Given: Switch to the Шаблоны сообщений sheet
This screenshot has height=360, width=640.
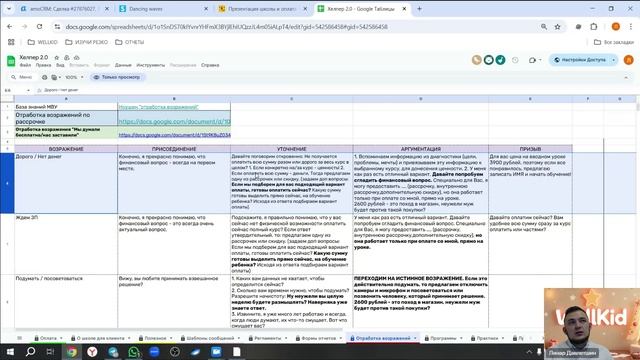Looking at the screenshot, I should [210, 338].
